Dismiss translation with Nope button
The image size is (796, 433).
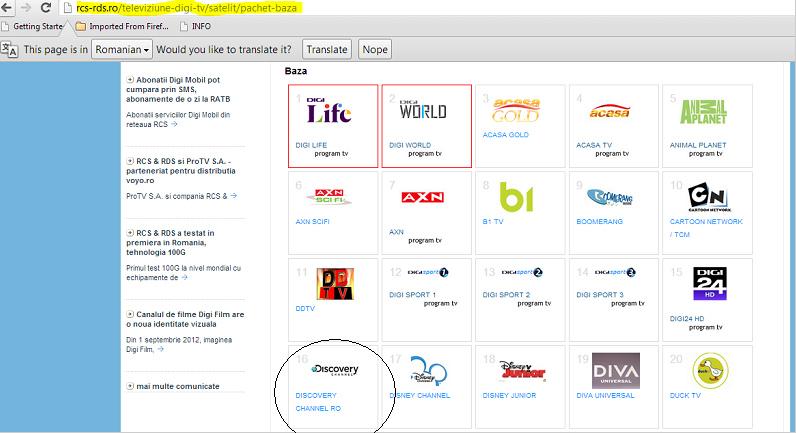[x=374, y=49]
